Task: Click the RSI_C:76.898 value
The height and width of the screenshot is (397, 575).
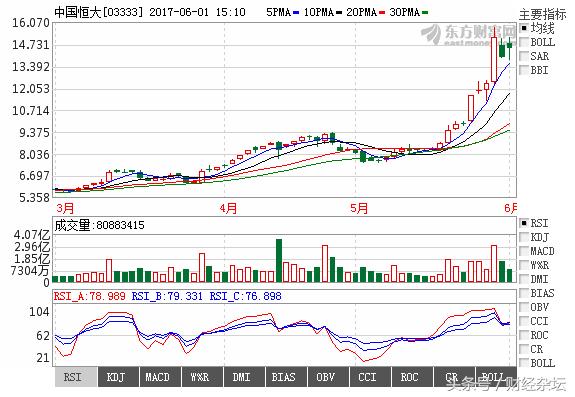Action: pos(246,296)
